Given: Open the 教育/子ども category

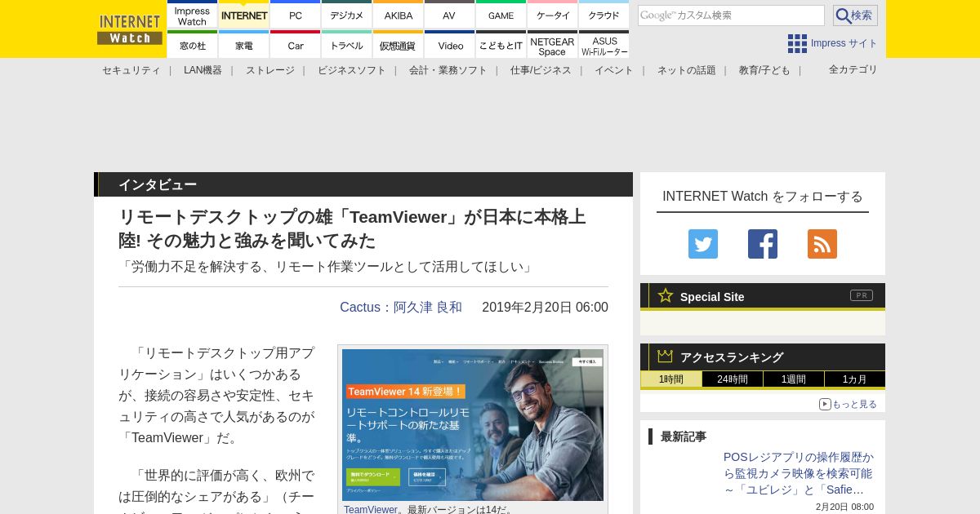Looking at the screenshot, I should pyautogui.click(x=764, y=70).
